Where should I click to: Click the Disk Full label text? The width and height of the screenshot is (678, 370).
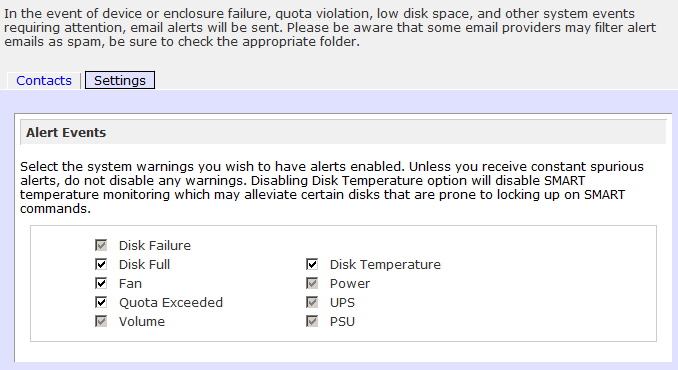coord(144,265)
